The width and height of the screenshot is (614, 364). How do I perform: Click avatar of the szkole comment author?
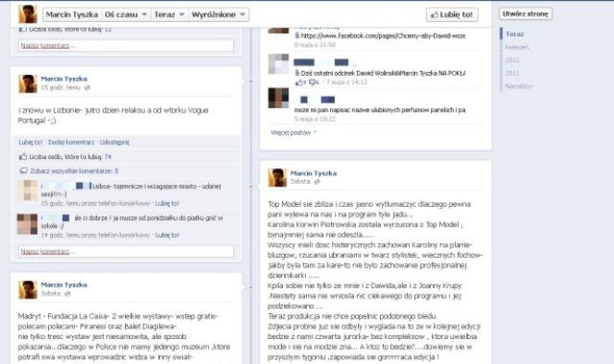(x=28, y=224)
